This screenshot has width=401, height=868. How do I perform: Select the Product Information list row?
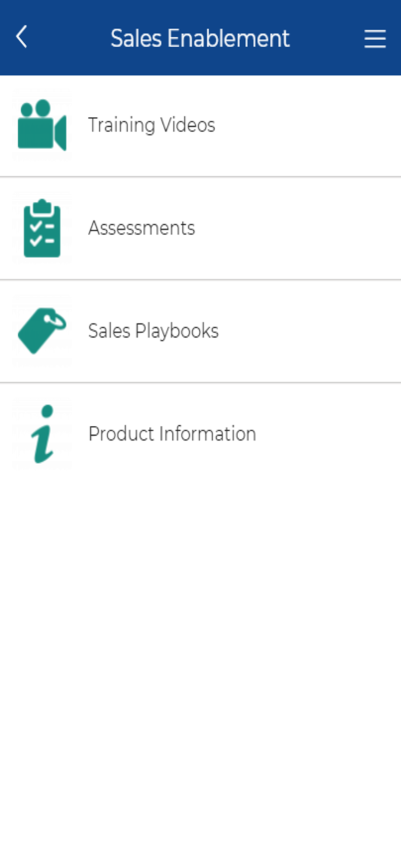(x=200, y=434)
